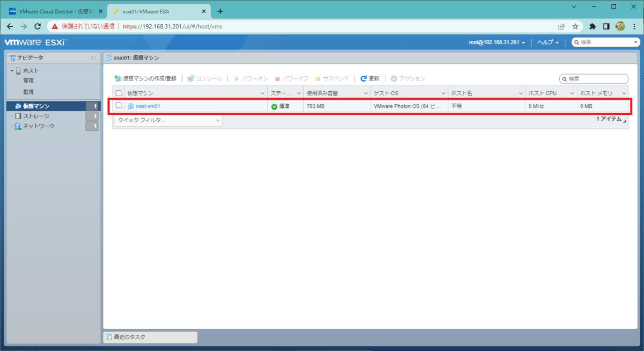This screenshot has height=351, width=644.
Task: Click the 0 MB host memory cell
Action: coord(603,106)
